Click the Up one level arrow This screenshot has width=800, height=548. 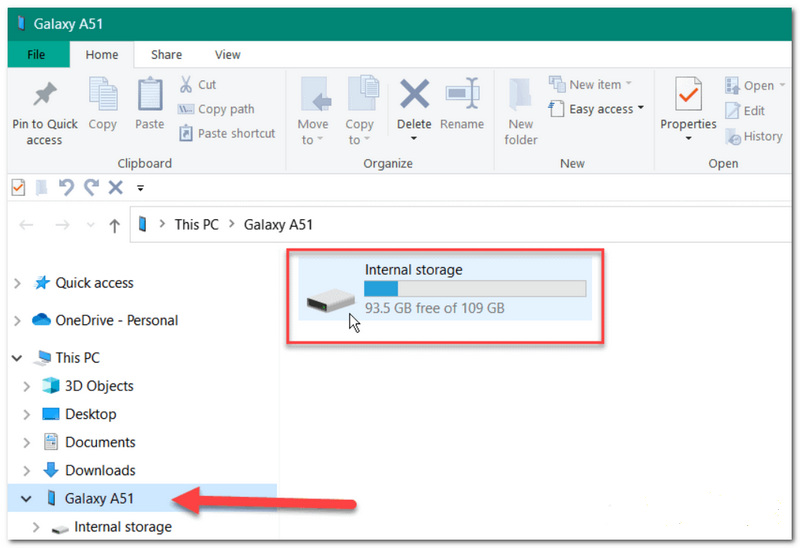114,226
